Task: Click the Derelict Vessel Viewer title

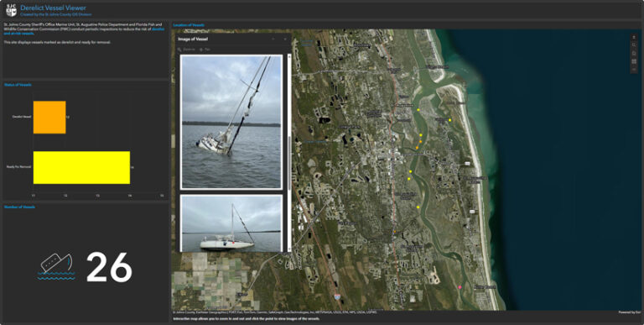Action: pyautogui.click(x=53, y=8)
